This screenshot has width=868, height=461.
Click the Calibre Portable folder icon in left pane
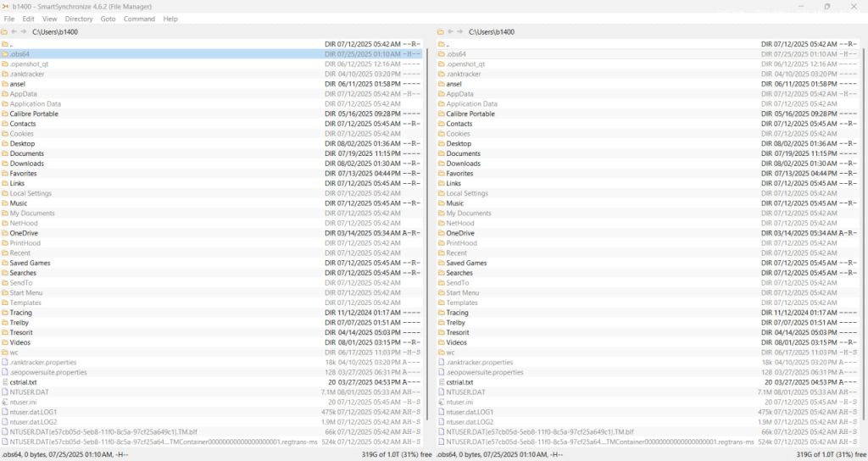pyautogui.click(x=5, y=114)
